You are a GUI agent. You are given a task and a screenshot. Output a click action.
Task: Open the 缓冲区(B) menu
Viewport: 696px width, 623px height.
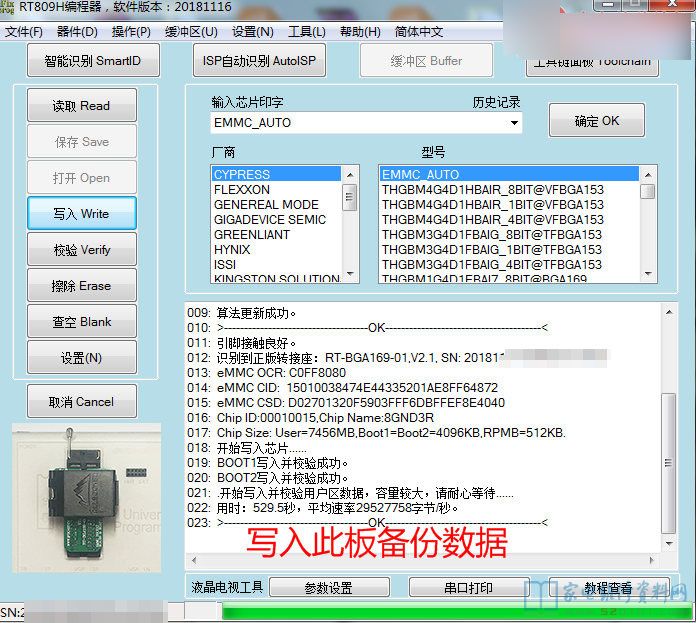(192, 31)
